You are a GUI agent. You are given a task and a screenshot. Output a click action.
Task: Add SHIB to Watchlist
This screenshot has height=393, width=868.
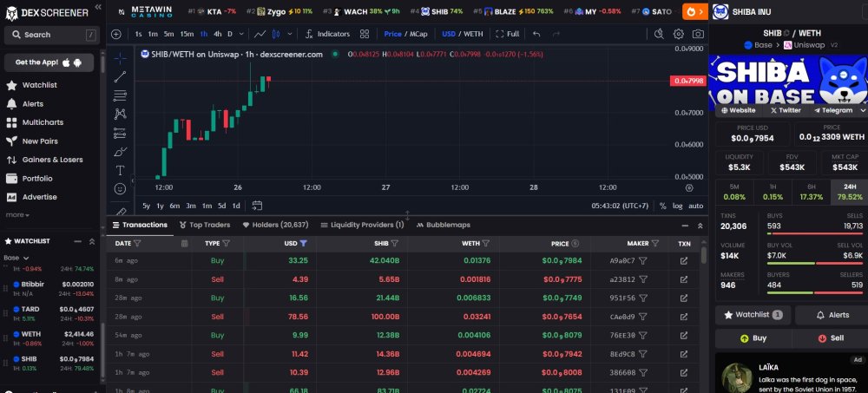point(753,315)
